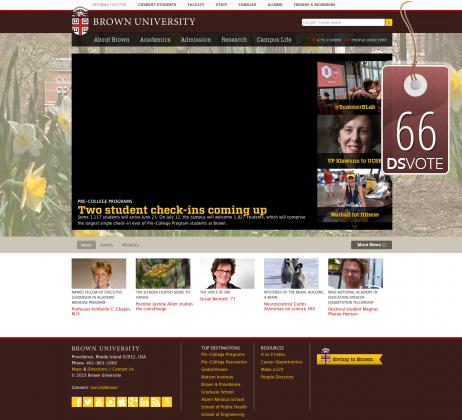Open Watson Institute footer link
This screenshot has width=462, height=420.
217,377
